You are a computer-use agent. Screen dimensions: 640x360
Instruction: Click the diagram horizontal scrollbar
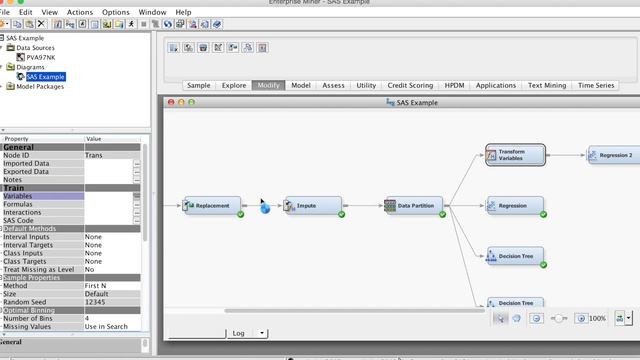click(354, 311)
